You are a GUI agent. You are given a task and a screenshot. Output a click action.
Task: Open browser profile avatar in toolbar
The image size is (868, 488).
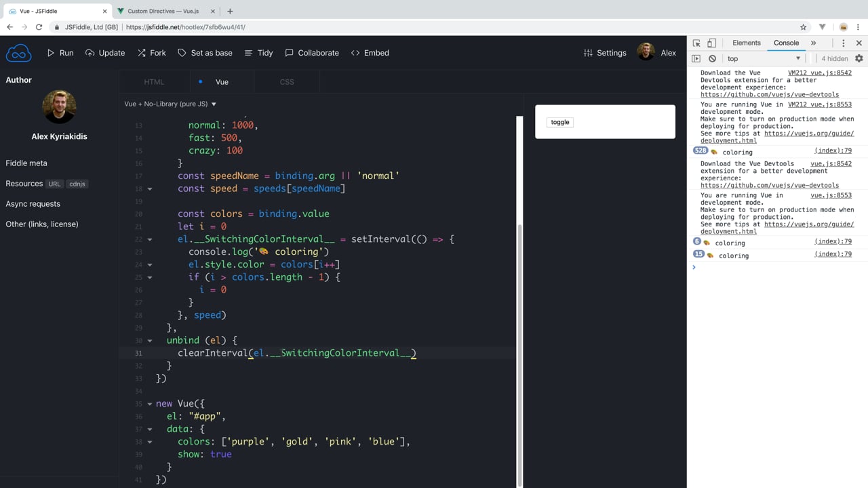click(843, 27)
